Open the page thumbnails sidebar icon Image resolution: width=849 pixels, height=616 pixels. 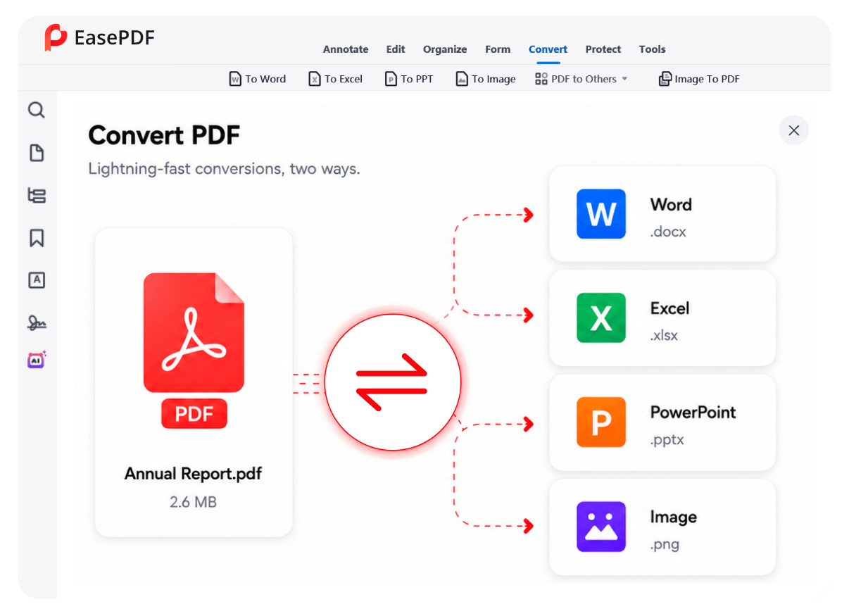(x=37, y=153)
